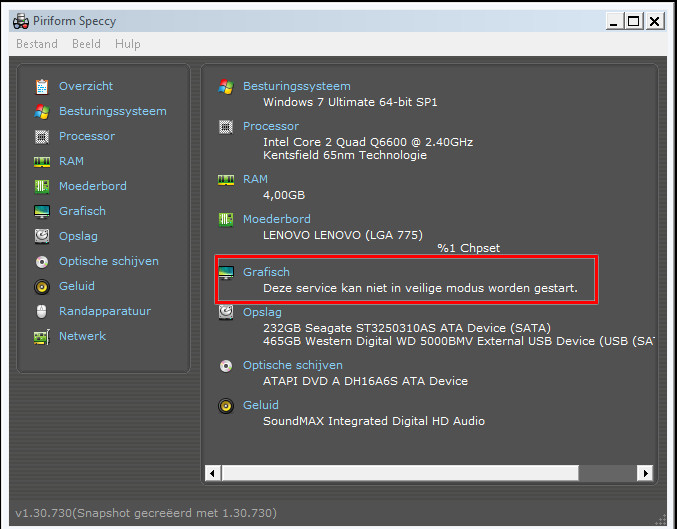The image size is (677, 529).
Task: Click the Processor icon in summary panel
Action: [x=226, y=127]
